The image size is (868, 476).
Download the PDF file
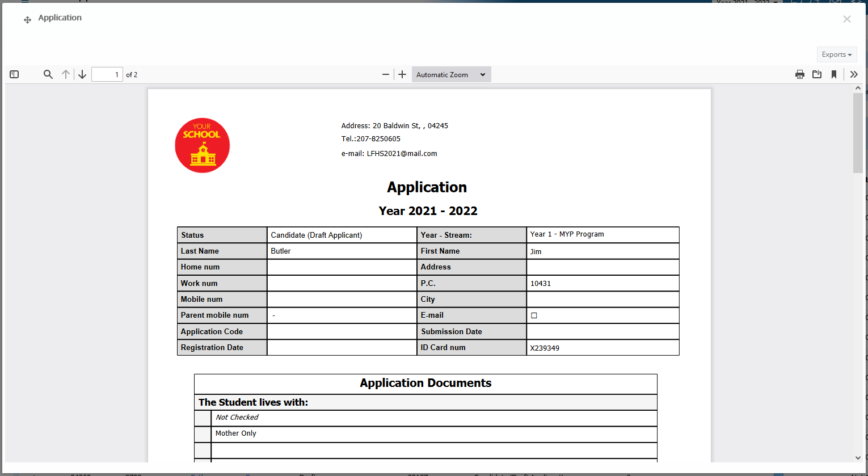pyautogui.click(x=817, y=74)
